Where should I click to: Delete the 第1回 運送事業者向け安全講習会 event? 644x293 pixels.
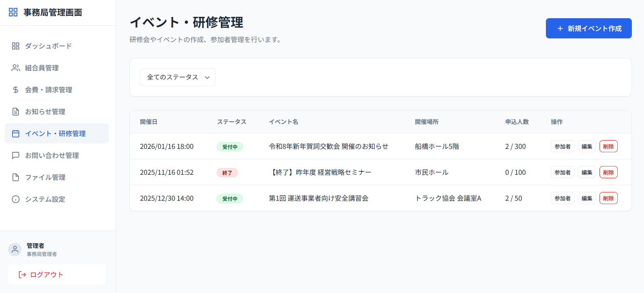point(608,198)
